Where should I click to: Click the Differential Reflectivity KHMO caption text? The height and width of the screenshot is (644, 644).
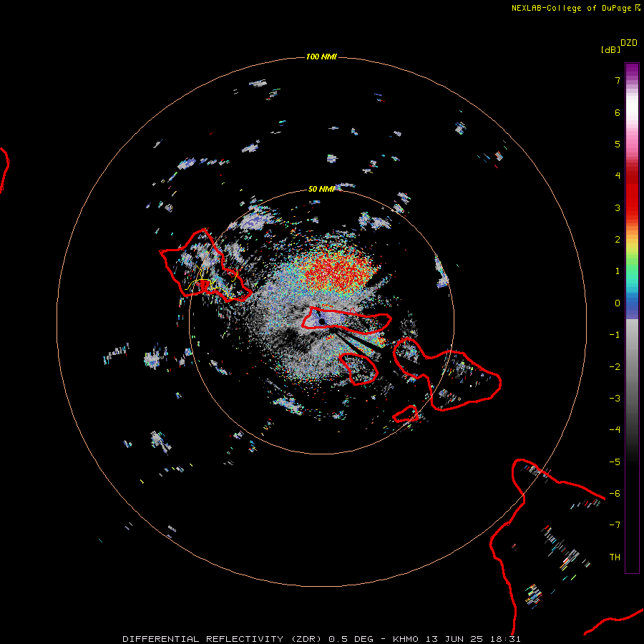(321, 639)
